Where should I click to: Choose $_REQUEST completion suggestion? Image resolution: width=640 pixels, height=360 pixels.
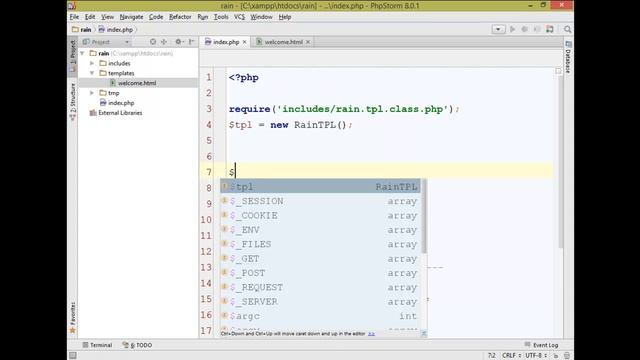320,287
